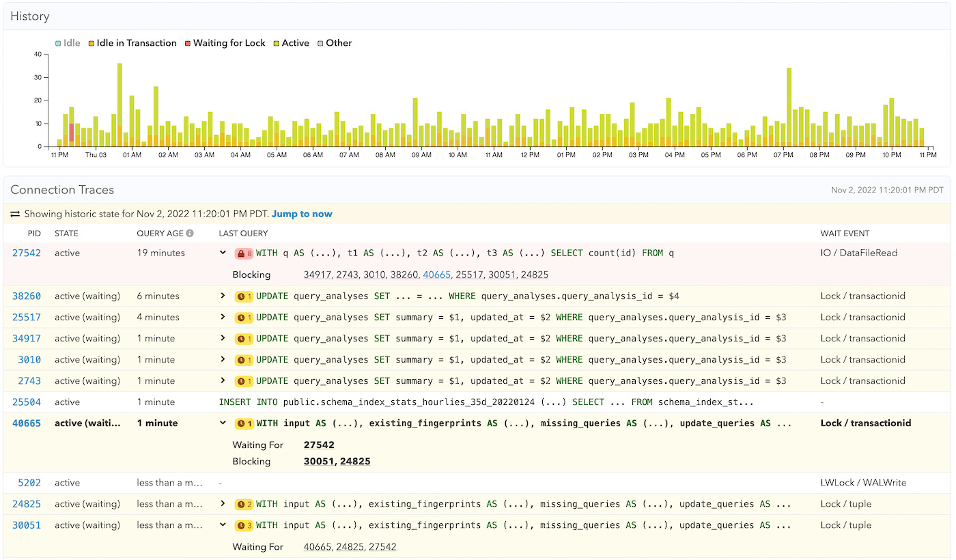
Task: Click blocked PID 40665 link under 27542 Blocking list
Action: pyautogui.click(x=436, y=275)
